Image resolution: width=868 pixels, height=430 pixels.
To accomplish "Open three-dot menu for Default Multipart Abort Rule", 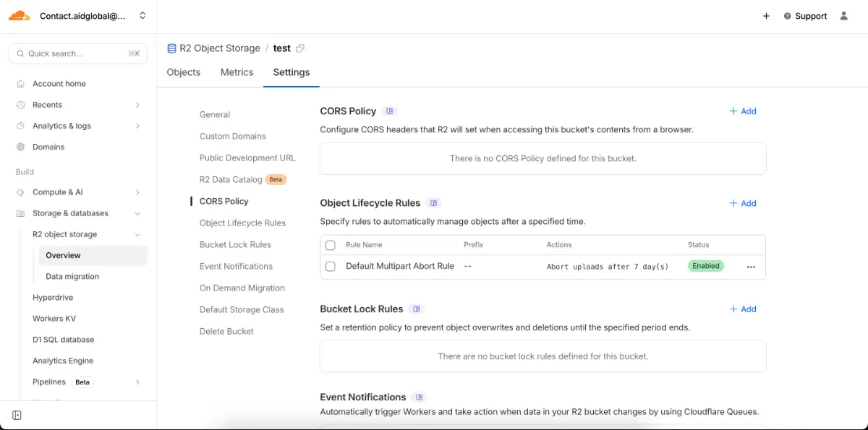I will point(751,267).
